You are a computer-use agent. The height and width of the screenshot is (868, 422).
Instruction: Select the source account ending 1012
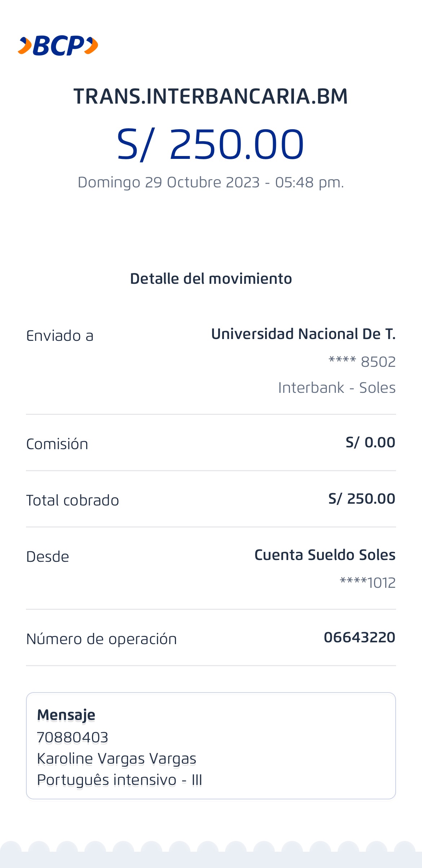pos(368,583)
